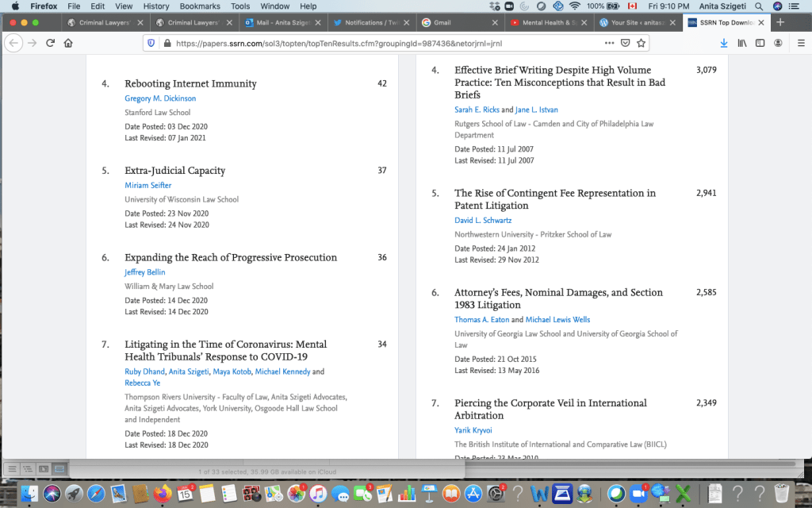
Task: Show the Library bookmarks and history icon
Action: 742,43
